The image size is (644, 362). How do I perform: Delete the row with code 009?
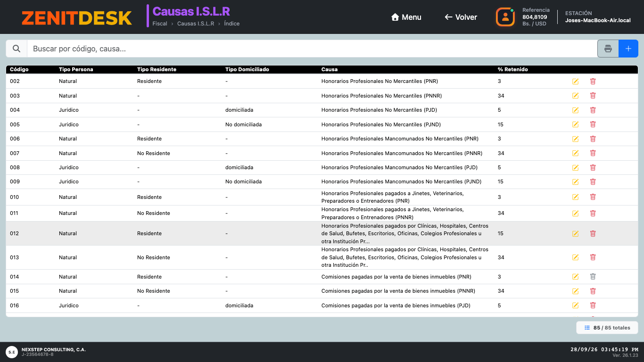tap(593, 182)
